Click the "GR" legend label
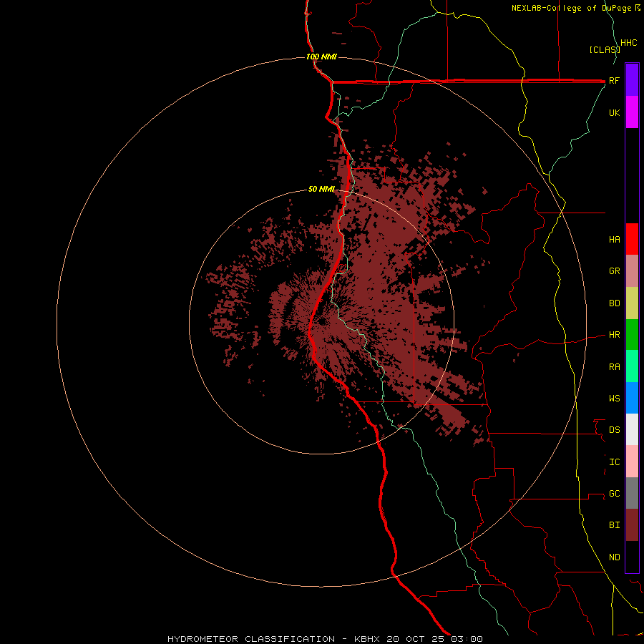Screen dimensions: 644x644 click(614, 271)
